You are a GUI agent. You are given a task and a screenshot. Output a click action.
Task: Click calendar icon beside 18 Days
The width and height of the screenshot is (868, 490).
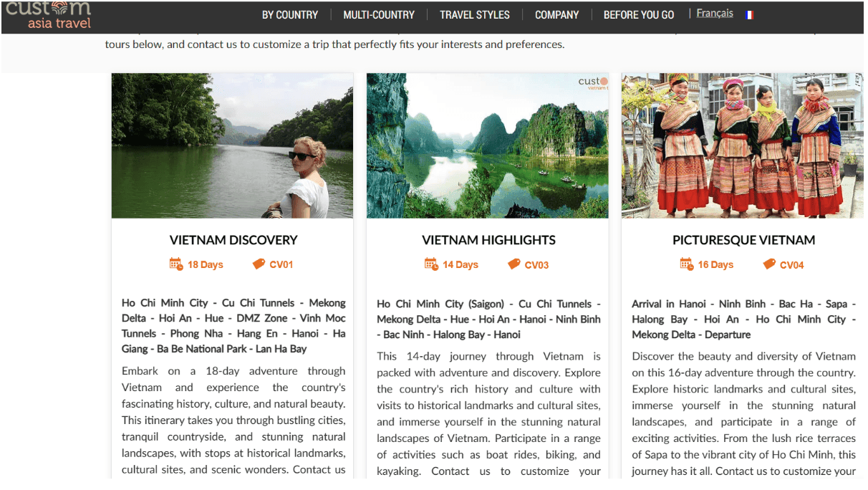pyautogui.click(x=175, y=264)
